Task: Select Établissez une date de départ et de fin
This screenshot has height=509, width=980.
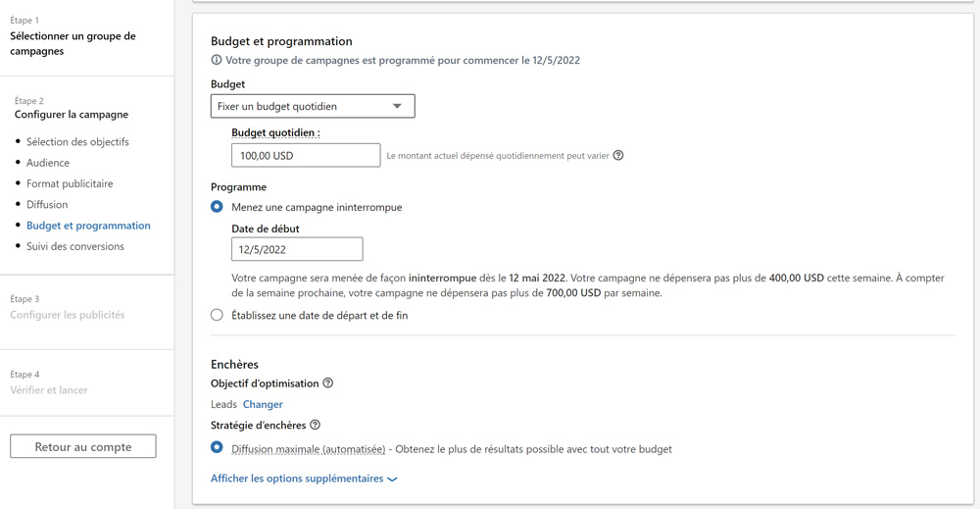Action: [x=217, y=315]
